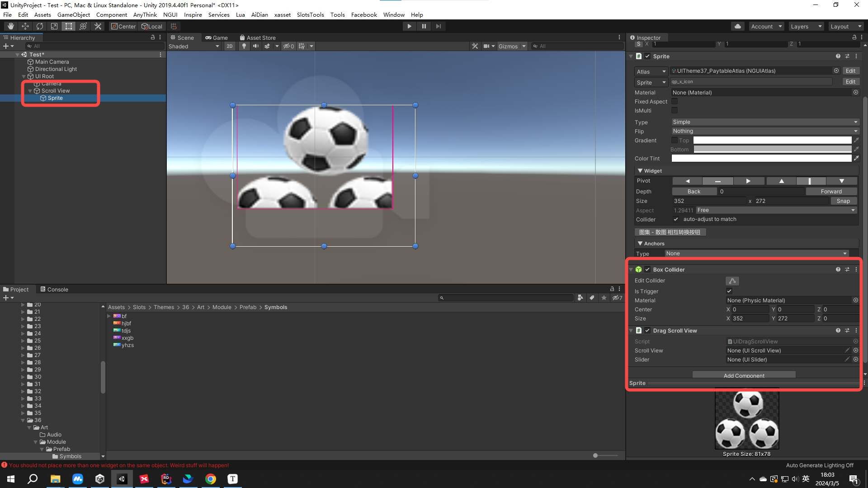Open the Layers dropdown
868x488 pixels.
[x=806, y=26]
